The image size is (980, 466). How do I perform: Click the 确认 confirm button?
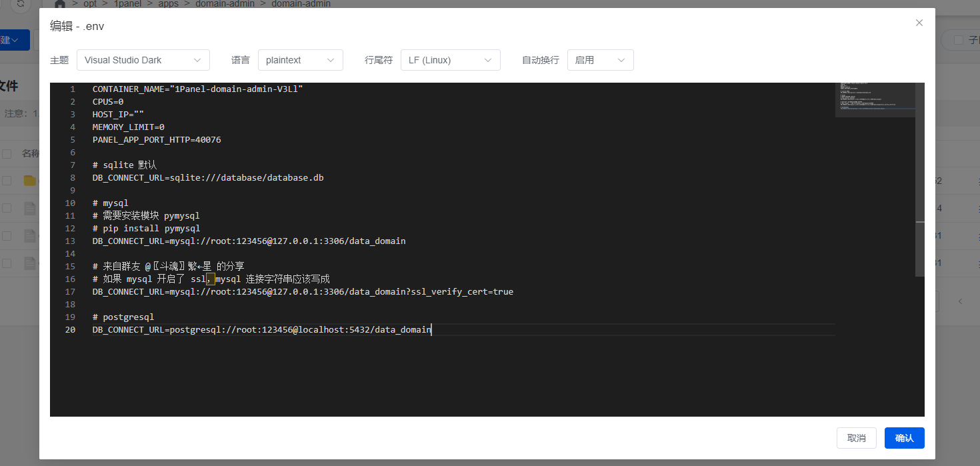click(905, 438)
